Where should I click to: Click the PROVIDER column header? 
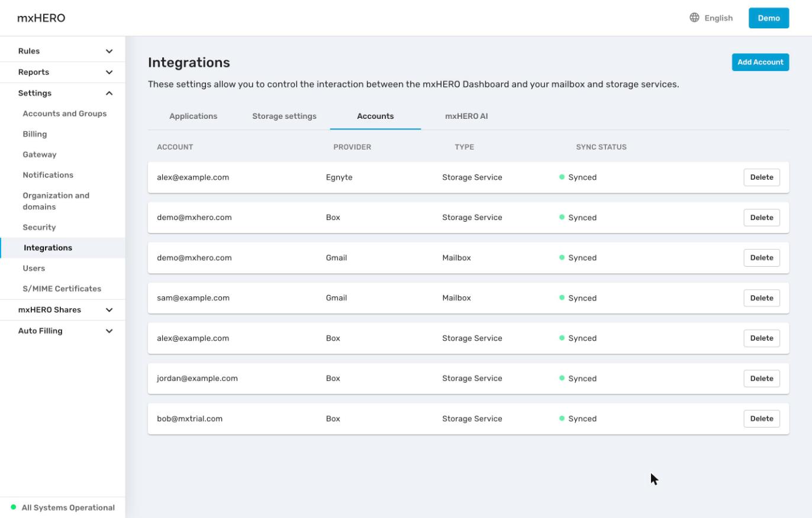tap(352, 147)
